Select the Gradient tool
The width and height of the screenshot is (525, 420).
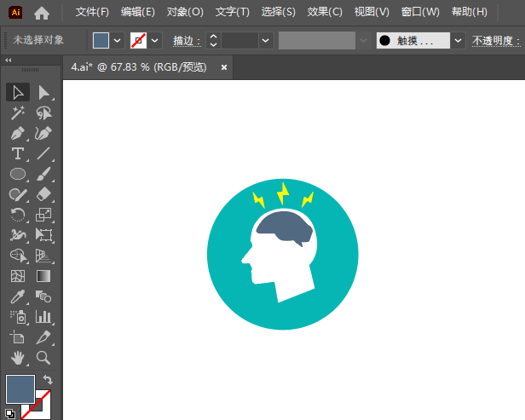pos(43,276)
